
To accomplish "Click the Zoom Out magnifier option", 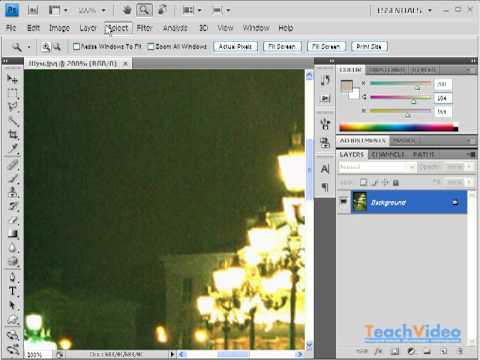I will [x=57, y=47].
